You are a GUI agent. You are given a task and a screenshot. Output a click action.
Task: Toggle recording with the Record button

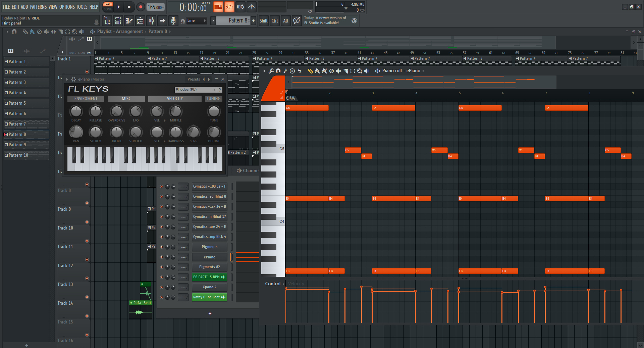(x=141, y=7)
